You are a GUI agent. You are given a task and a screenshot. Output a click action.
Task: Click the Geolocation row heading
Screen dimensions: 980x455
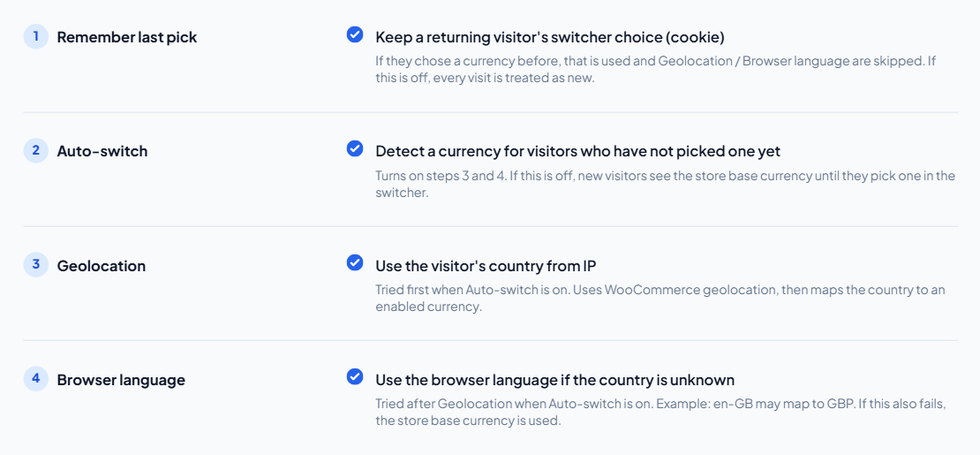pyautogui.click(x=102, y=265)
